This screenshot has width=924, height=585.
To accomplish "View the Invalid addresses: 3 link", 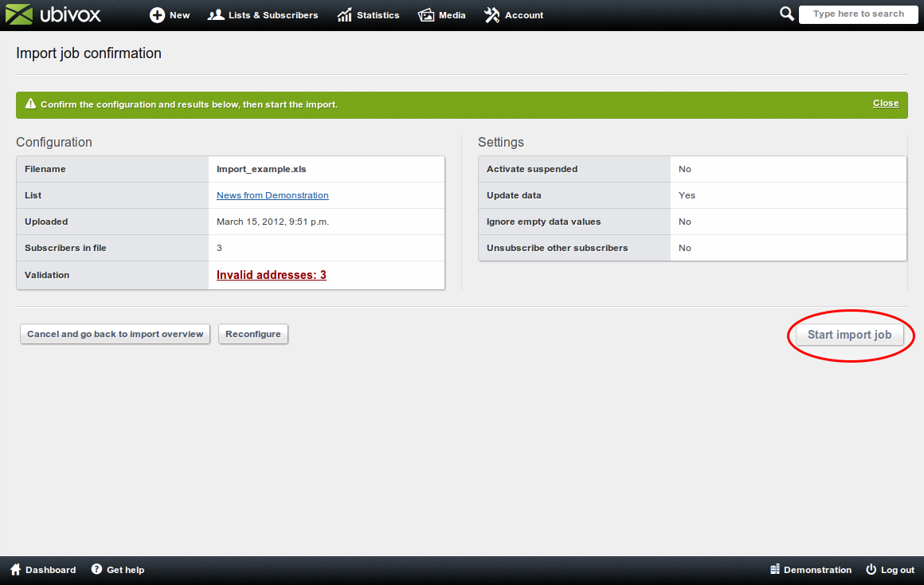I will 271,275.
